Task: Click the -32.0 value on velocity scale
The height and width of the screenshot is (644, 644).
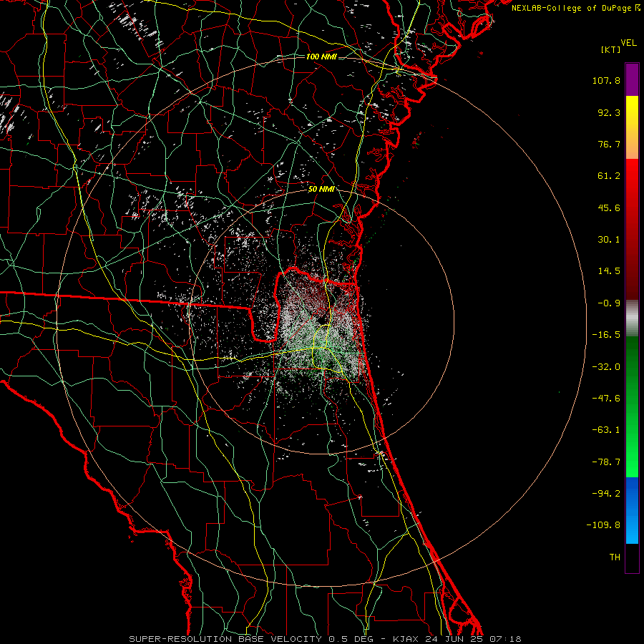Action: pos(606,367)
